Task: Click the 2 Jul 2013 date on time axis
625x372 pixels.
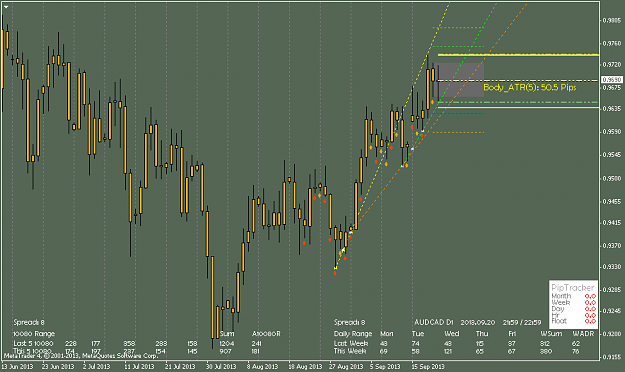Action: pos(96,366)
